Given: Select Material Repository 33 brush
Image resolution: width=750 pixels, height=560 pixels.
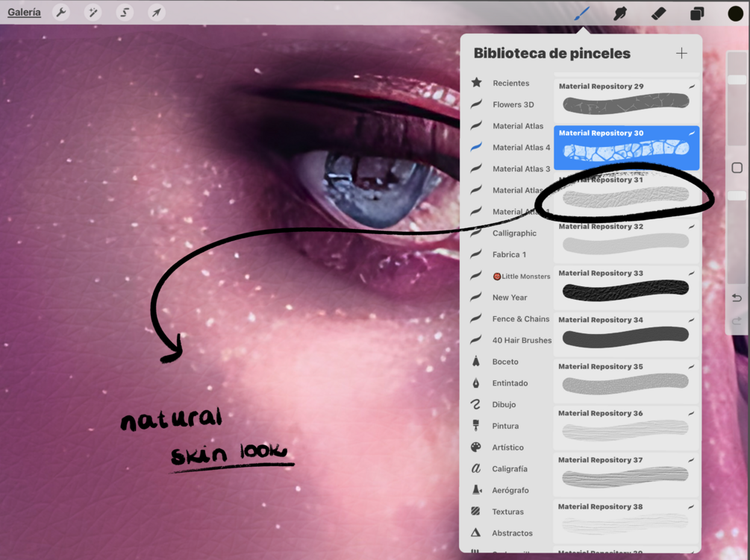Looking at the screenshot, I should tap(627, 288).
